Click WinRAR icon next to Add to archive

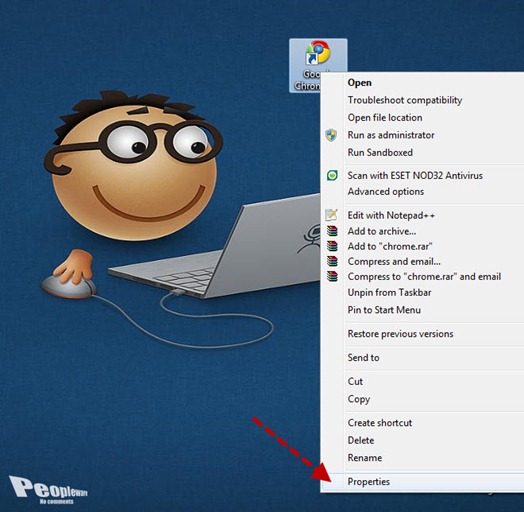(x=332, y=231)
